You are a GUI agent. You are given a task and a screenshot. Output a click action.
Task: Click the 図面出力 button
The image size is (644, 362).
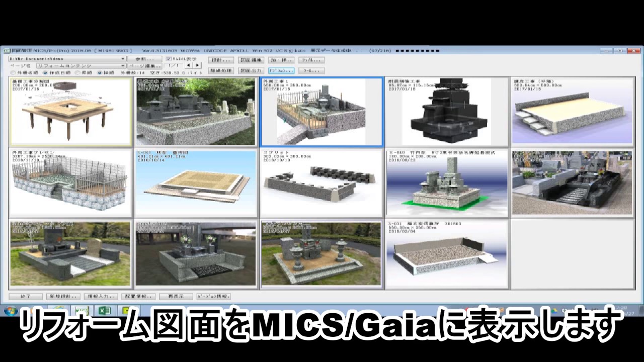point(251,71)
